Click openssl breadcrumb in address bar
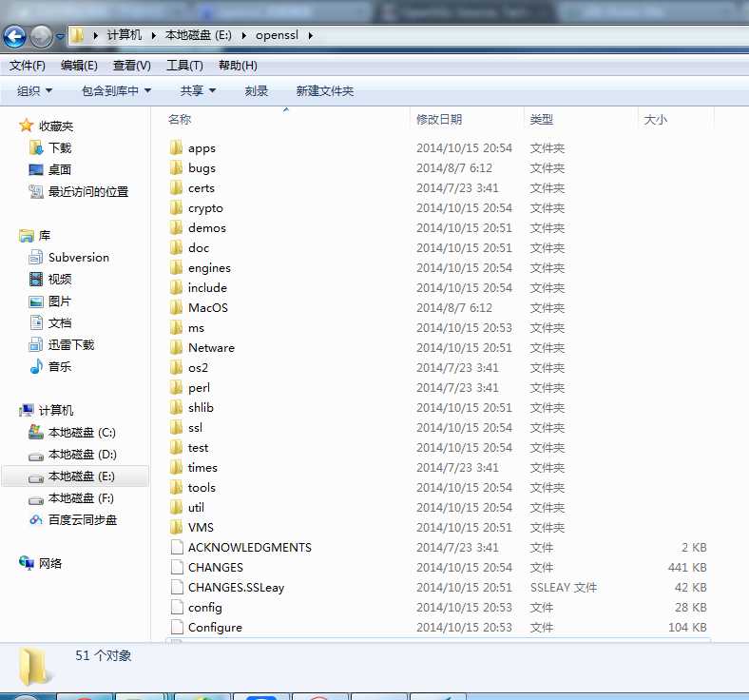749x700 pixels. [277, 35]
